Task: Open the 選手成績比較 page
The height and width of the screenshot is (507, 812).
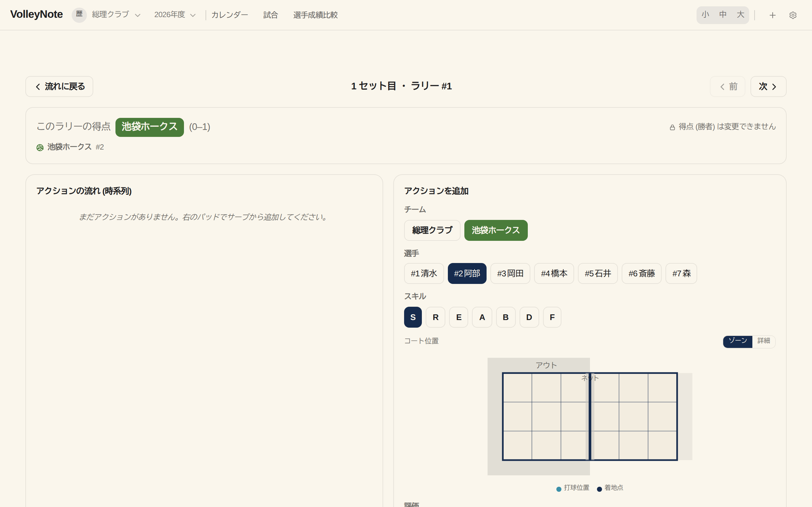Action: 315,15
